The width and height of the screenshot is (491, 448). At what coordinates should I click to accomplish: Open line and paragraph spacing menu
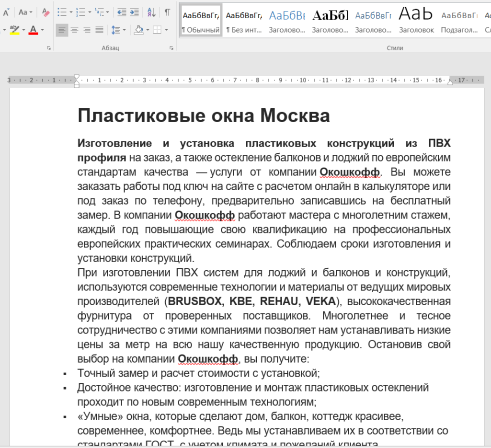click(x=118, y=30)
